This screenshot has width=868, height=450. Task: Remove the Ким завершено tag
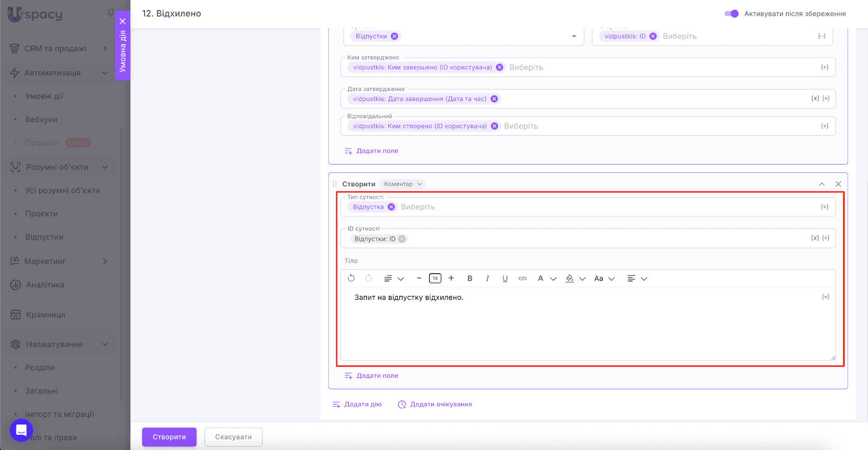point(500,67)
